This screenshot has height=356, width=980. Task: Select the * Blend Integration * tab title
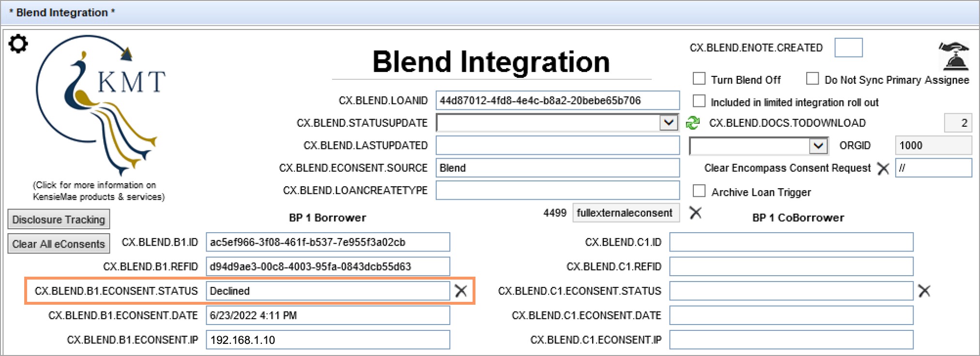[62, 13]
